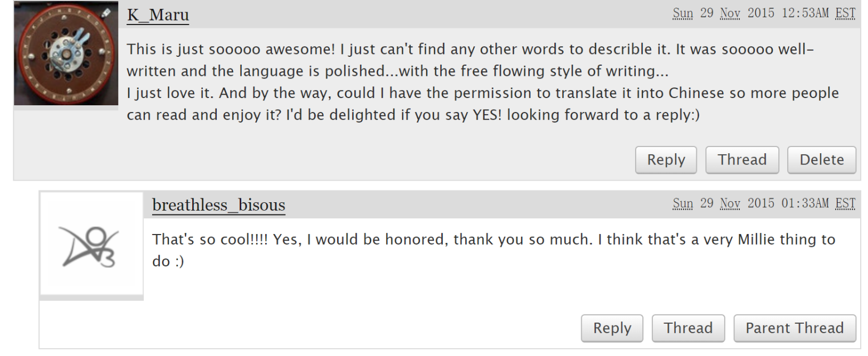The height and width of the screenshot is (356, 868).
Task: Click the 'very Millie thing' reply text
Action: [494, 250]
